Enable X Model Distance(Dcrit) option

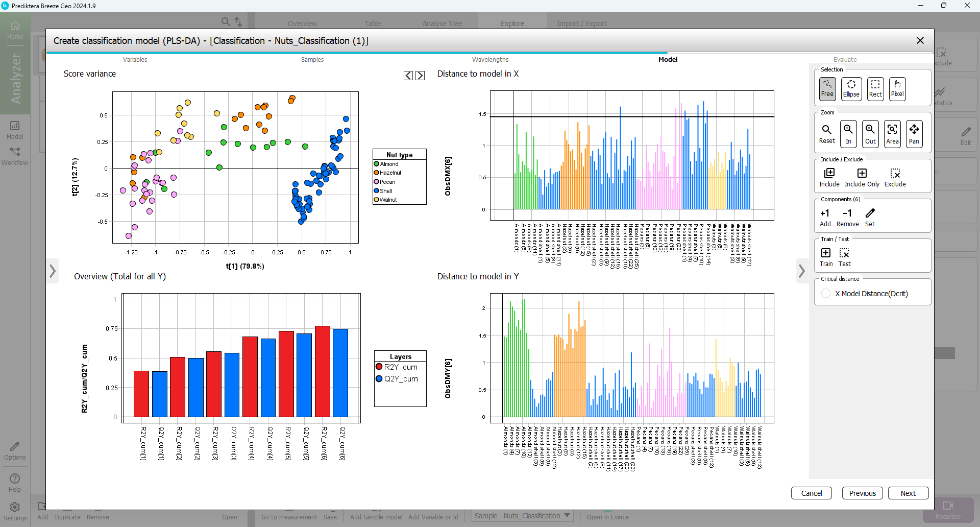826,294
